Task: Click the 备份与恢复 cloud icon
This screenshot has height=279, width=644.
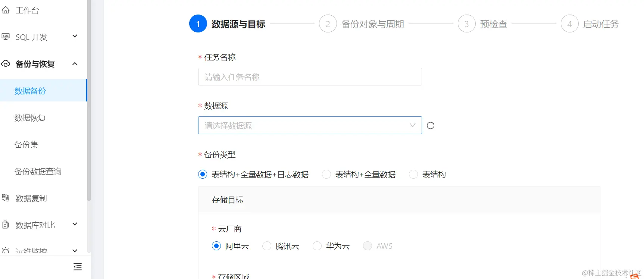Action: click(x=6, y=64)
